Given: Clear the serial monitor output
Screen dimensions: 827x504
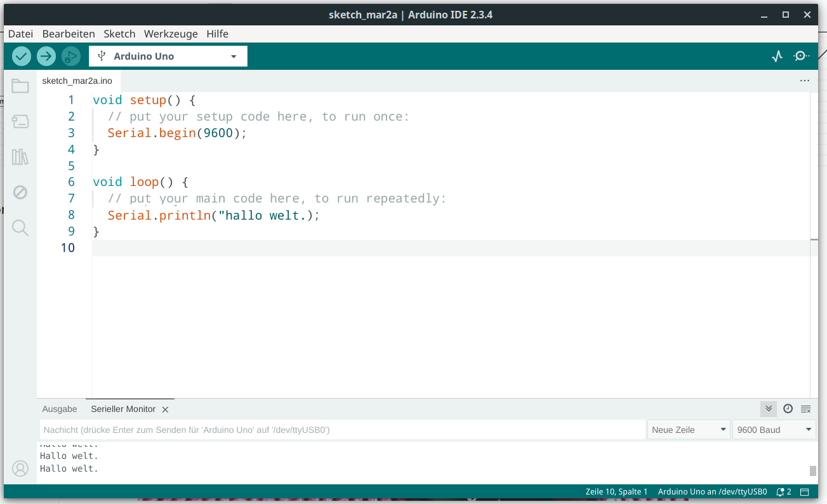Looking at the screenshot, I should coord(806,409).
